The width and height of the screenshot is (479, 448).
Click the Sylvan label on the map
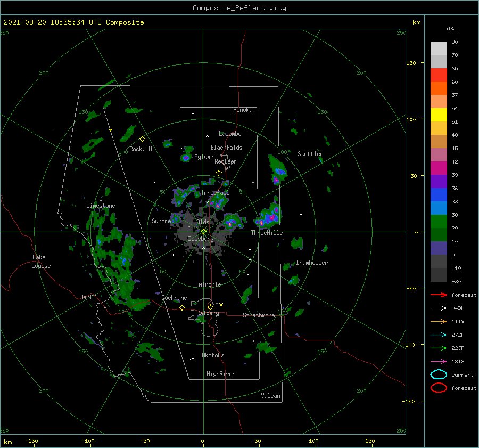pyautogui.click(x=204, y=157)
